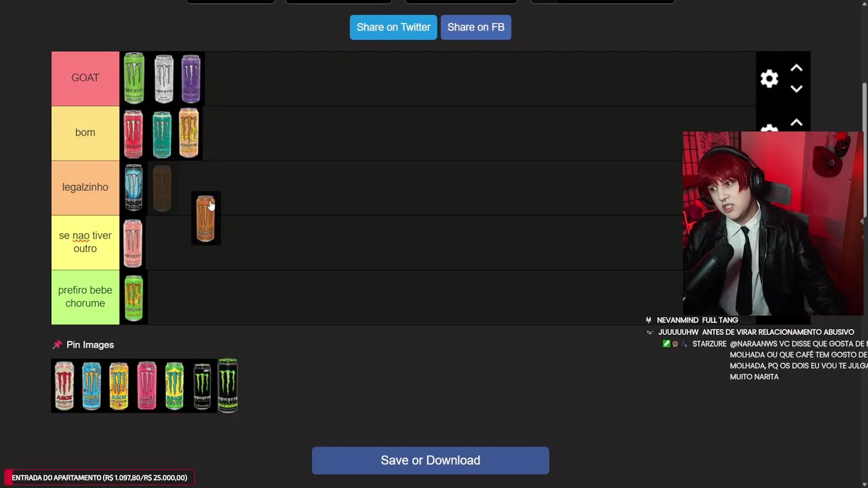Screen dimensions: 868x488
Task: Pick the peach Monster can in bom tier
Action: pos(189,133)
